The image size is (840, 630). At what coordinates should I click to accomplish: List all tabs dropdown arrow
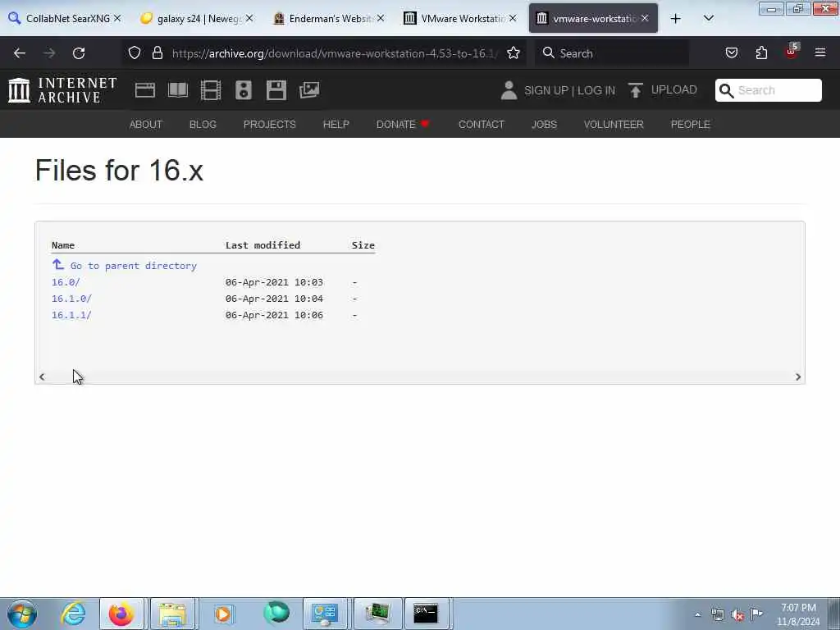tap(708, 18)
